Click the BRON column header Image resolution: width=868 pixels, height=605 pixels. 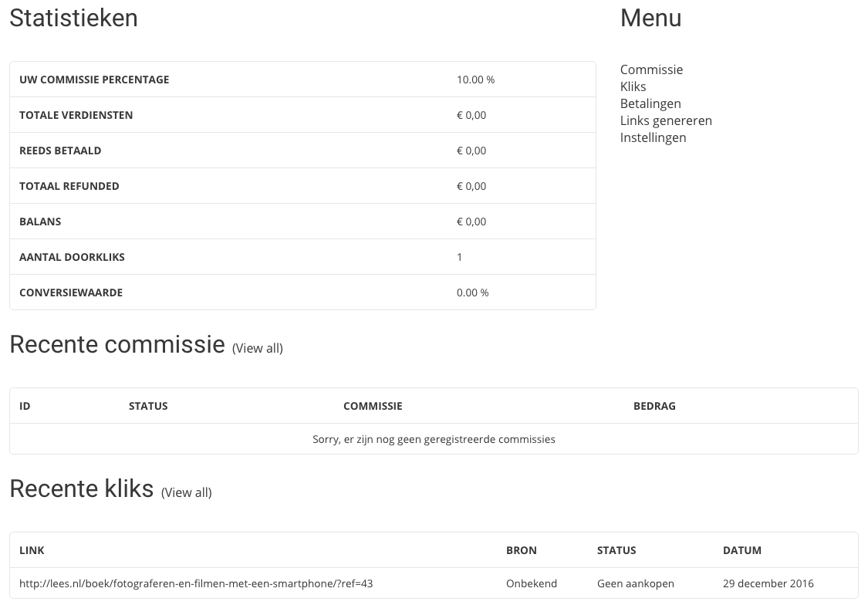[521, 550]
